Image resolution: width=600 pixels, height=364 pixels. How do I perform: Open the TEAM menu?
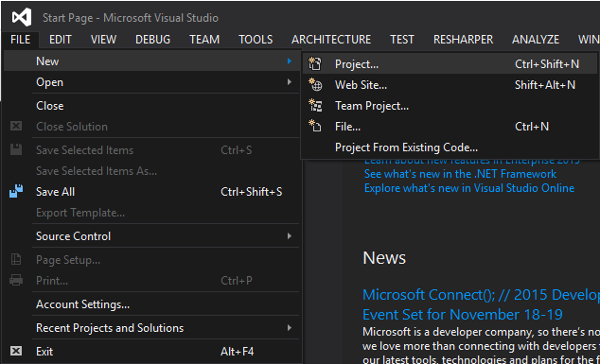204,40
